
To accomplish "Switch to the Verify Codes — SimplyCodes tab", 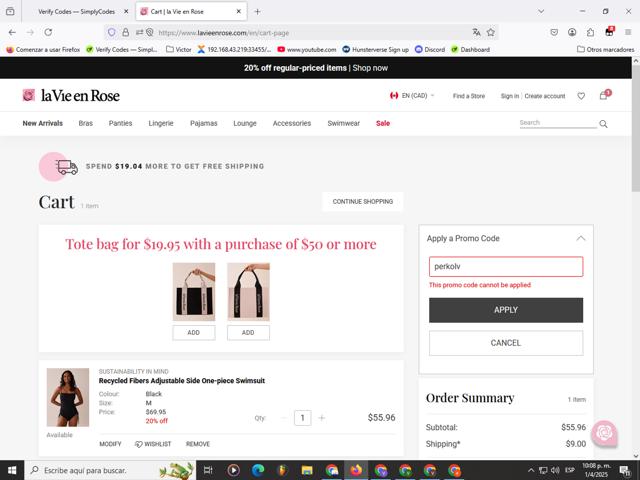I will tap(77, 11).
